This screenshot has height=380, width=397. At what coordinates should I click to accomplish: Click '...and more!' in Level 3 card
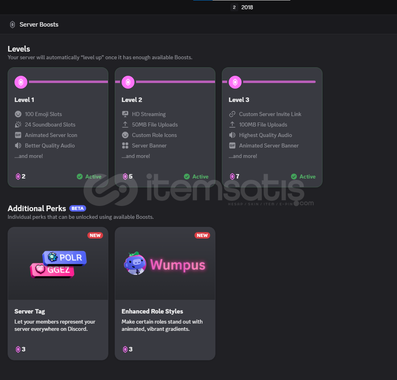(x=243, y=156)
